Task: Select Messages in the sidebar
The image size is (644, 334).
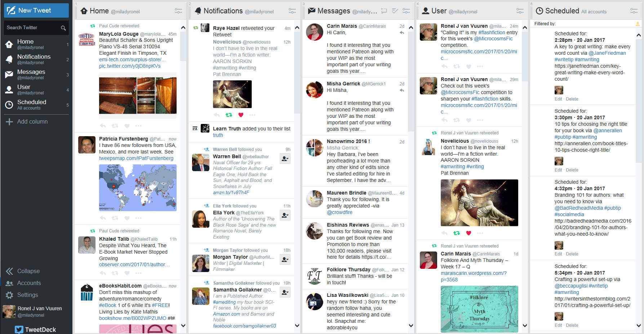Action: pos(36,75)
